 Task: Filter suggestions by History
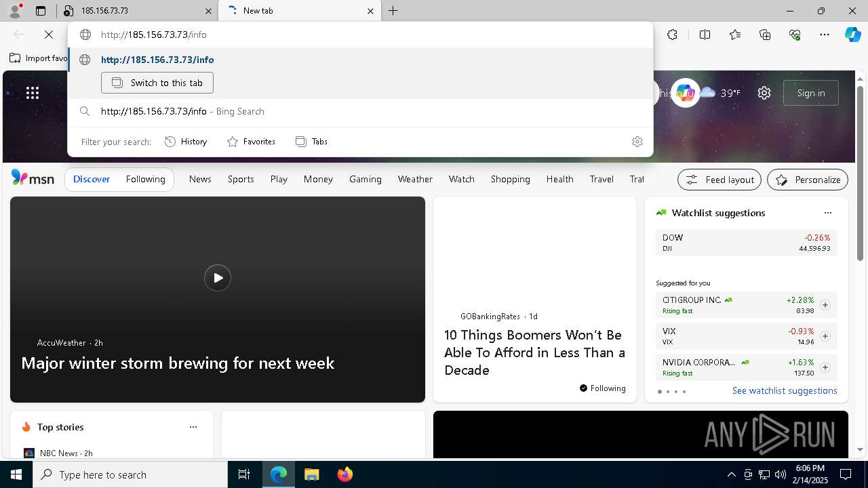coord(186,142)
